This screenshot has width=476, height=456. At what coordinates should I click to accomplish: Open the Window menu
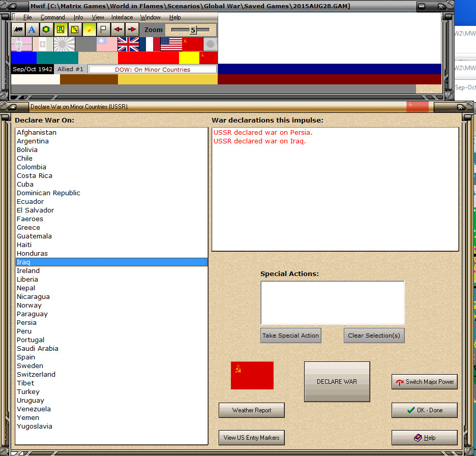[150, 17]
